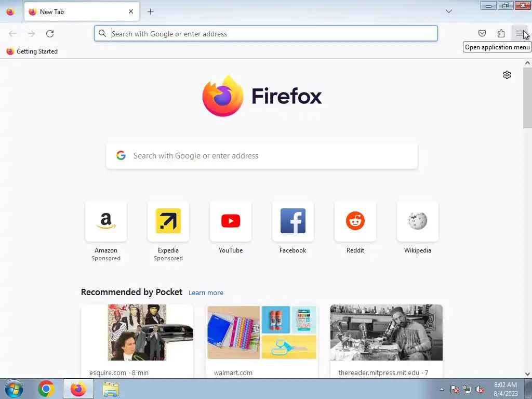Open the Windows Start button
Image resolution: width=532 pixels, height=399 pixels.
14,389
